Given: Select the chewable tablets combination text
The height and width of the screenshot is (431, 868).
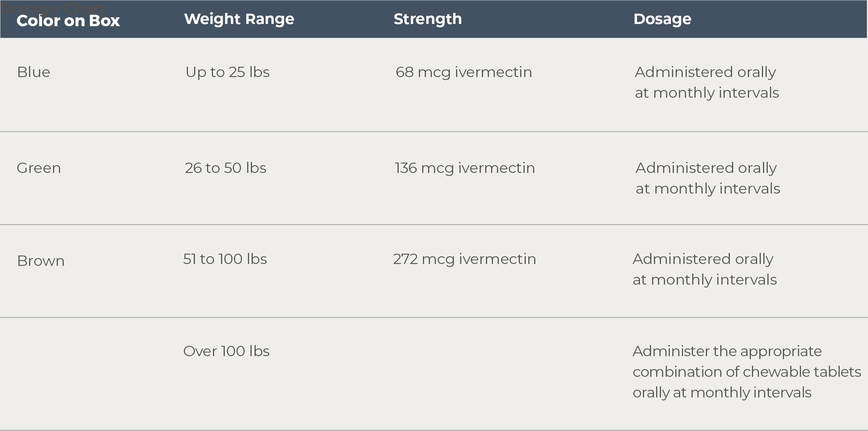Looking at the screenshot, I should coord(747,372).
